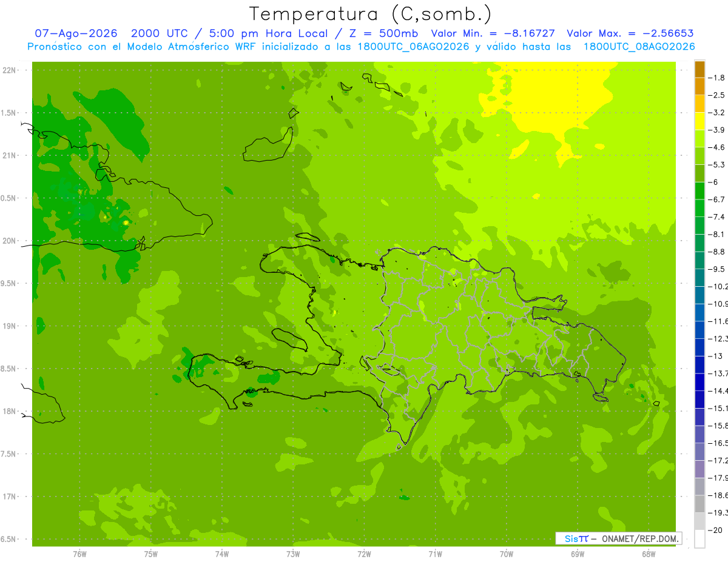Click the '-5.3' legend value
The width and height of the screenshot is (728, 562).
[x=718, y=164]
